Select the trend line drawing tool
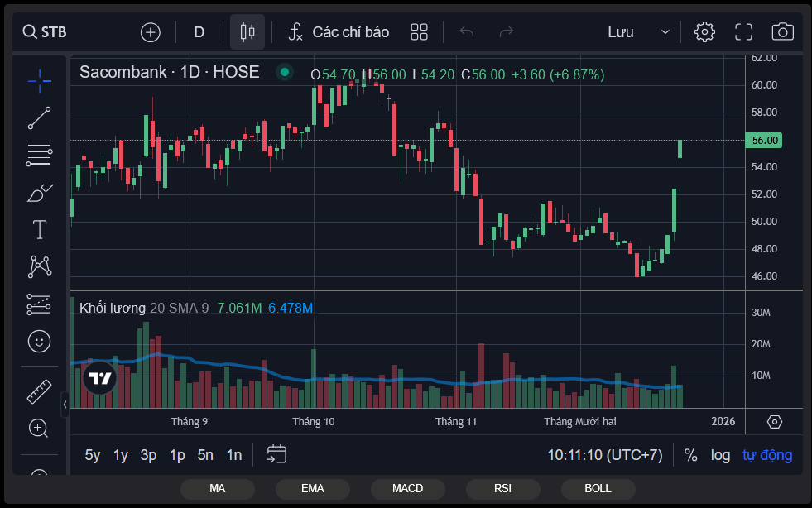 coord(39,118)
